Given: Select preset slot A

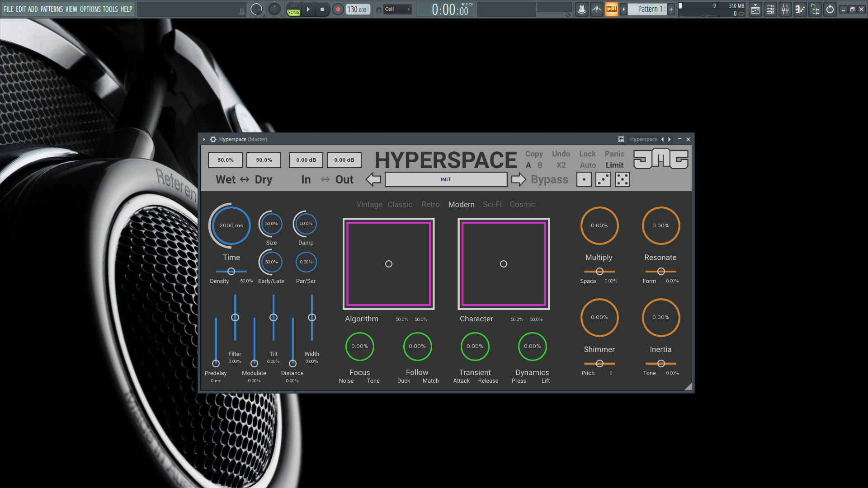Looking at the screenshot, I should point(528,165).
